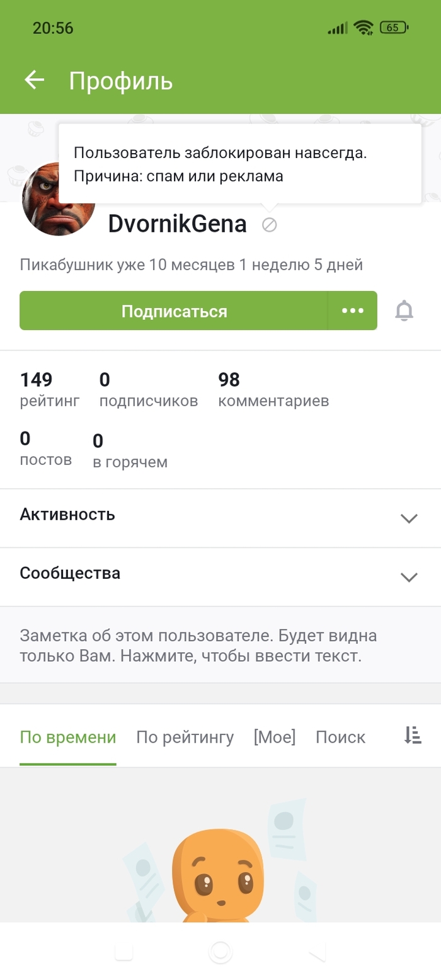Toggle the notification bell for DvornikGena
Image resolution: width=441 pixels, height=980 pixels.
click(404, 311)
